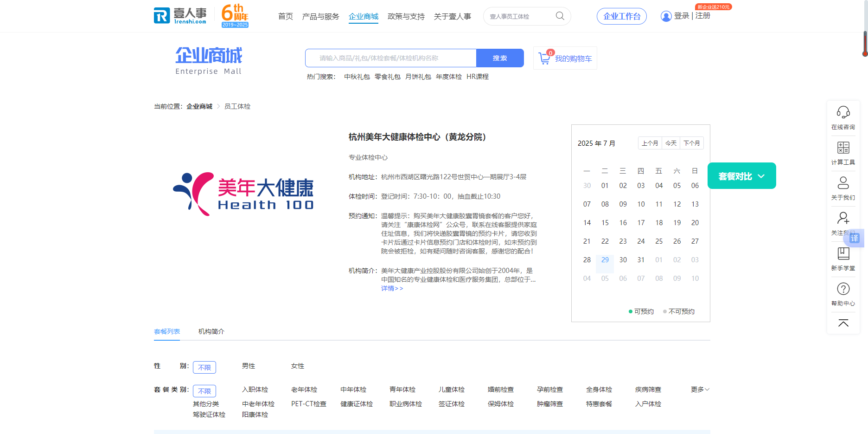Viewport: 868px width, 434px height.
Task: Filter packages by 肿瘤筛查
Action: click(x=550, y=404)
